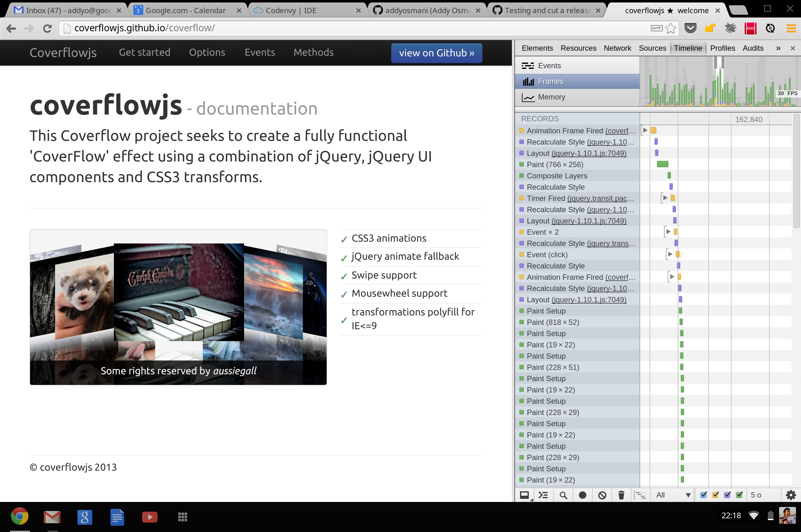Click the left overview window handle
Image resolution: width=801 pixels, height=532 pixels.
click(716, 63)
